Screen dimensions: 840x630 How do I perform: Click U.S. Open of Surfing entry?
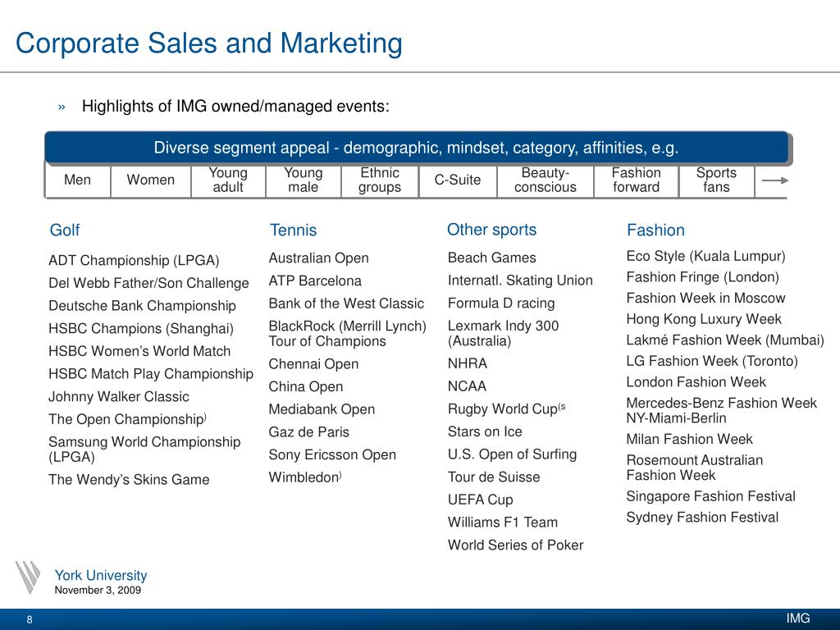coord(512,454)
